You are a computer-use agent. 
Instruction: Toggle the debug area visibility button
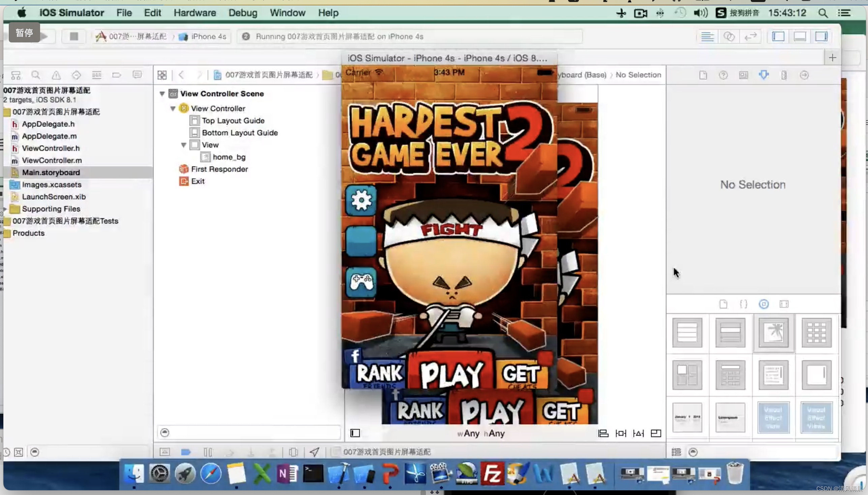click(x=800, y=36)
